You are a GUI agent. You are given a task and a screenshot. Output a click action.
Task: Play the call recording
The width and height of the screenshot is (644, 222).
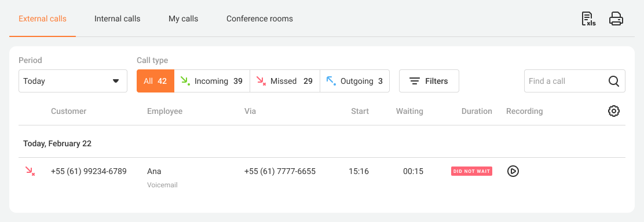tap(513, 171)
